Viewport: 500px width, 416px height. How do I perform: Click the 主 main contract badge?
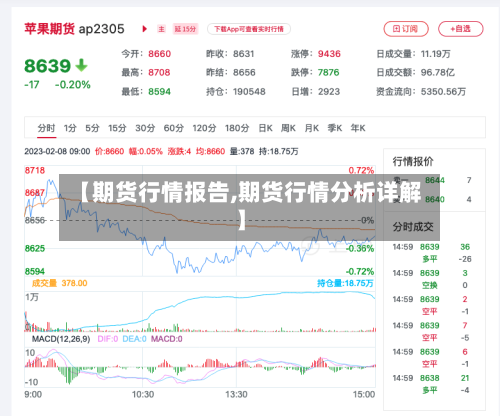[x=161, y=29]
